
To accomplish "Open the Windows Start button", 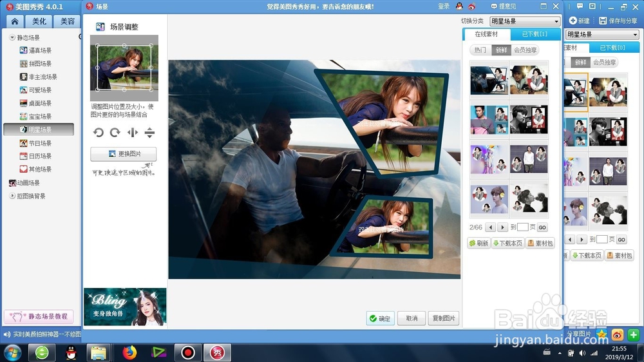I will point(12,352).
